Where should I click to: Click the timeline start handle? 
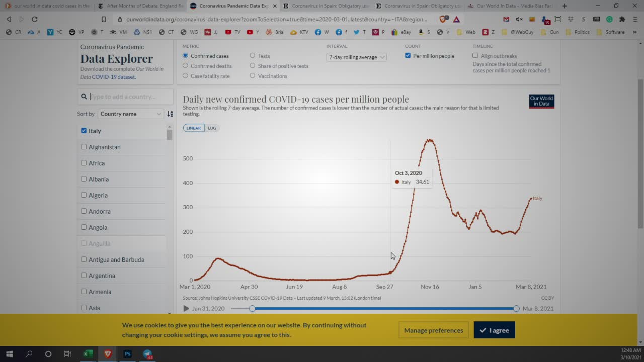coord(253,308)
